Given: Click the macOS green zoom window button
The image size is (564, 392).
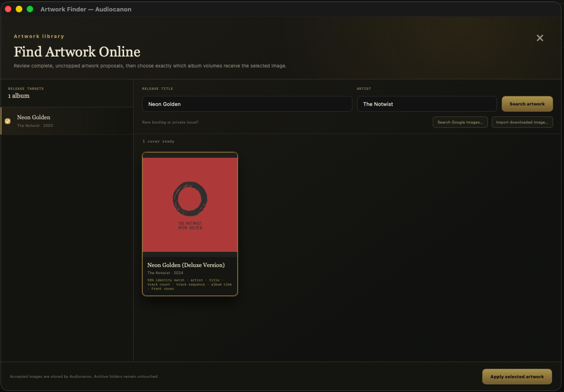Looking at the screenshot, I should tap(30, 9).
